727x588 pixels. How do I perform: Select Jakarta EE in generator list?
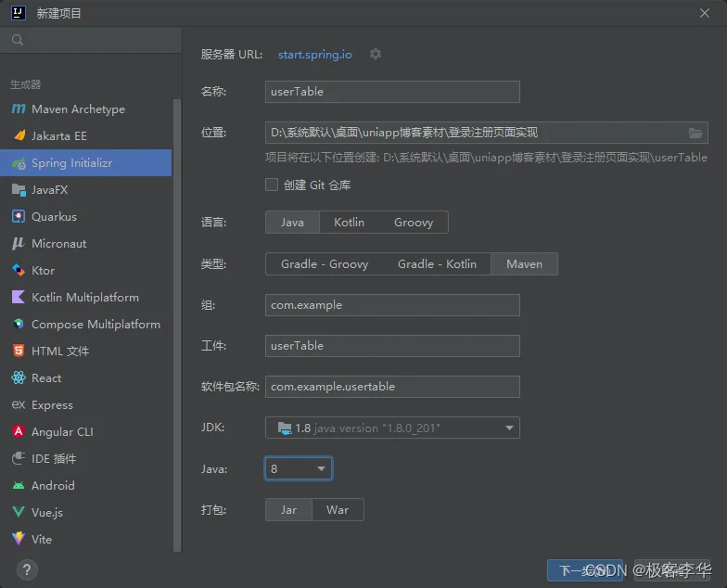point(85,135)
